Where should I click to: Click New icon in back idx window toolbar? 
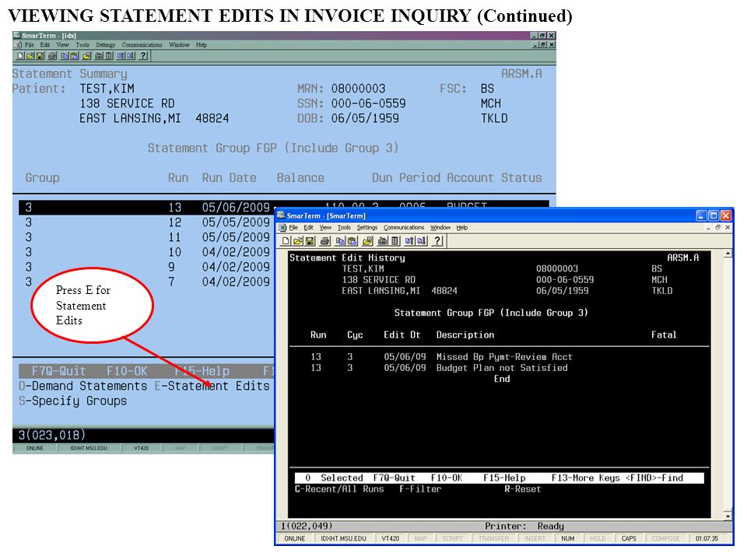pyautogui.click(x=20, y=56)
